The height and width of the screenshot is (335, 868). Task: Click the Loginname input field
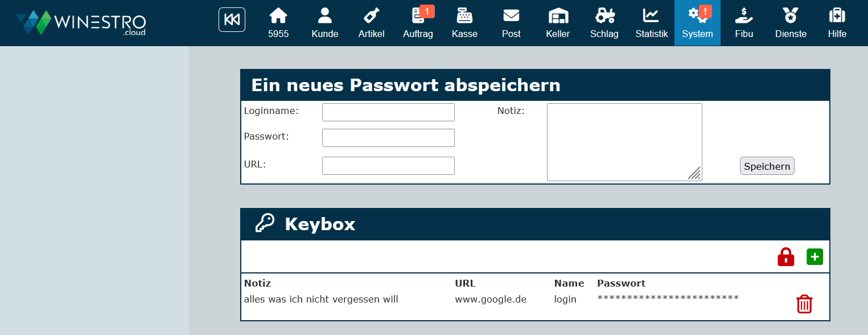click(388, 112)
